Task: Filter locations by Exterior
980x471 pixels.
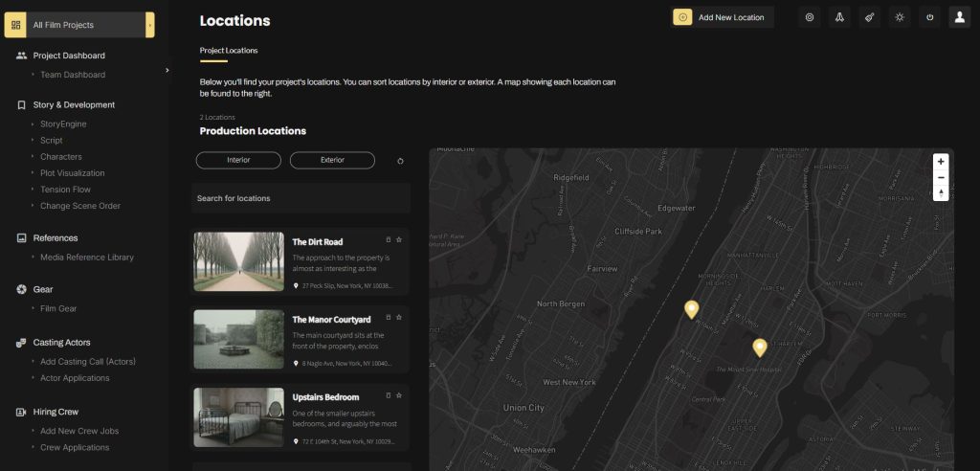Action: [332, 160]
